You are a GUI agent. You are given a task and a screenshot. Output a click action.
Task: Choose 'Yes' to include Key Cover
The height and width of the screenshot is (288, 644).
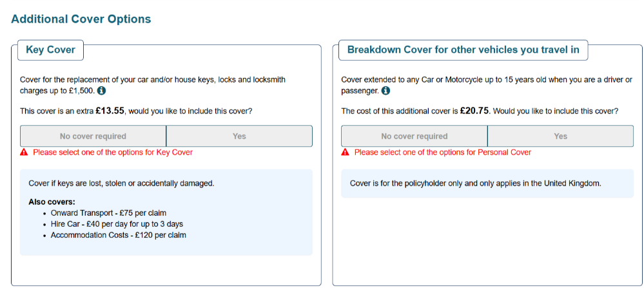239,136
